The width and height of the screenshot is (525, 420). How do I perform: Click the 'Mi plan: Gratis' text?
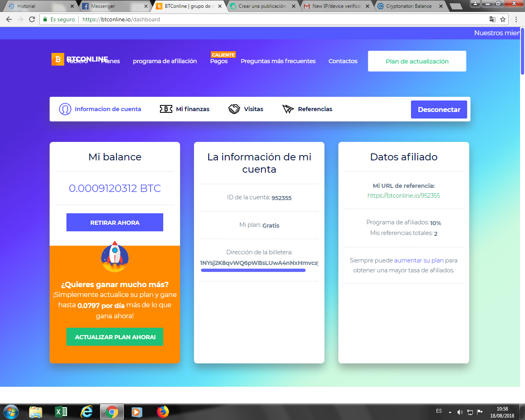tap(259, 225)
